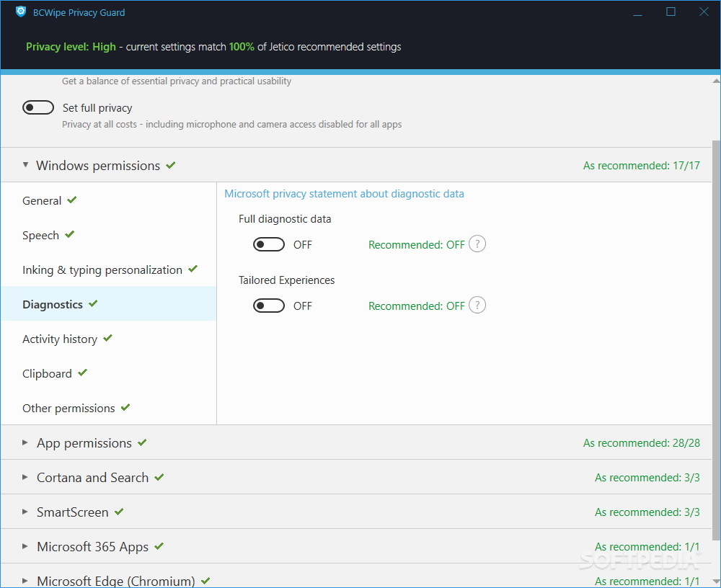
Task: Click the checkmark beside Inking & typing personalization
Action: tap(193, 269)
